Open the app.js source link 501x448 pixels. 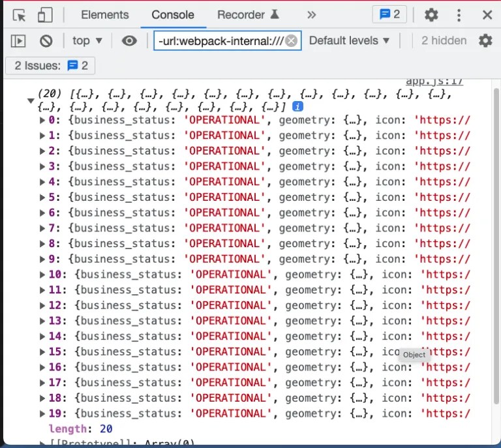click(434, 82)
